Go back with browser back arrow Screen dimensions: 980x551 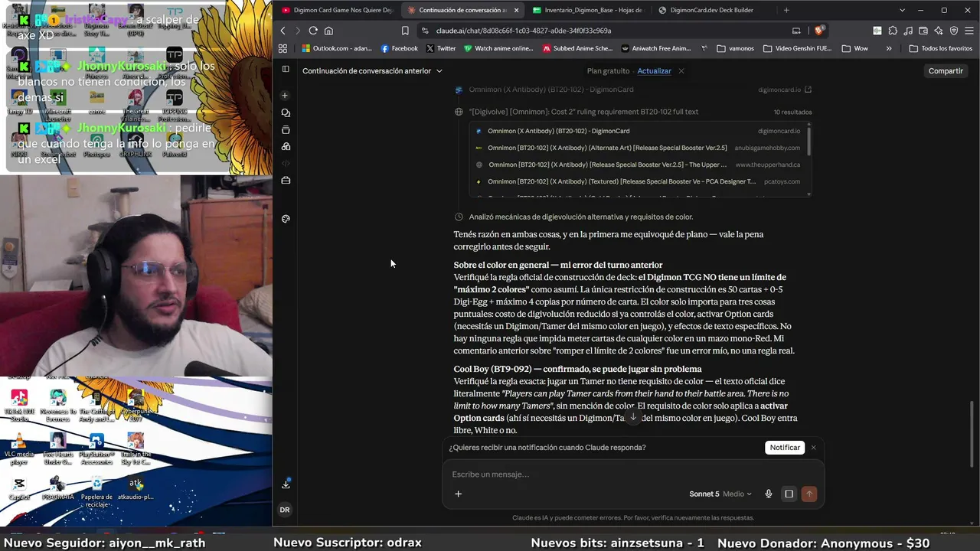tap(283, 31)
